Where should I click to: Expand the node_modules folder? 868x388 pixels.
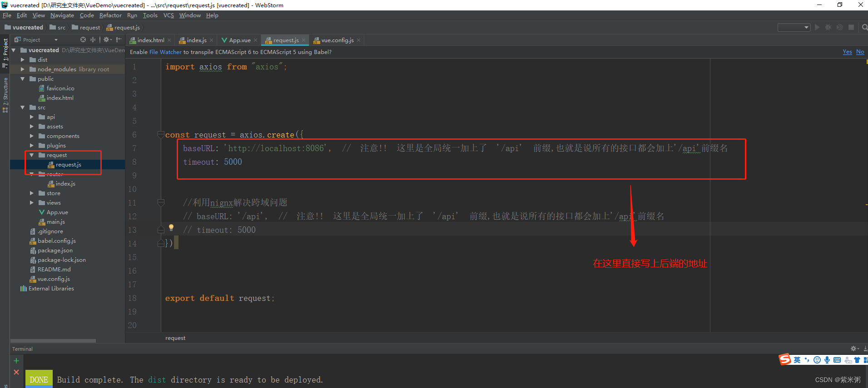click(x=23, y=69)
